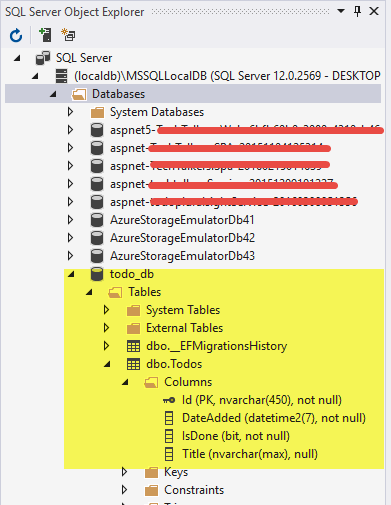391x505 pixels.
Task: Select the 'System Databases' label
Action: pos(157,112)
